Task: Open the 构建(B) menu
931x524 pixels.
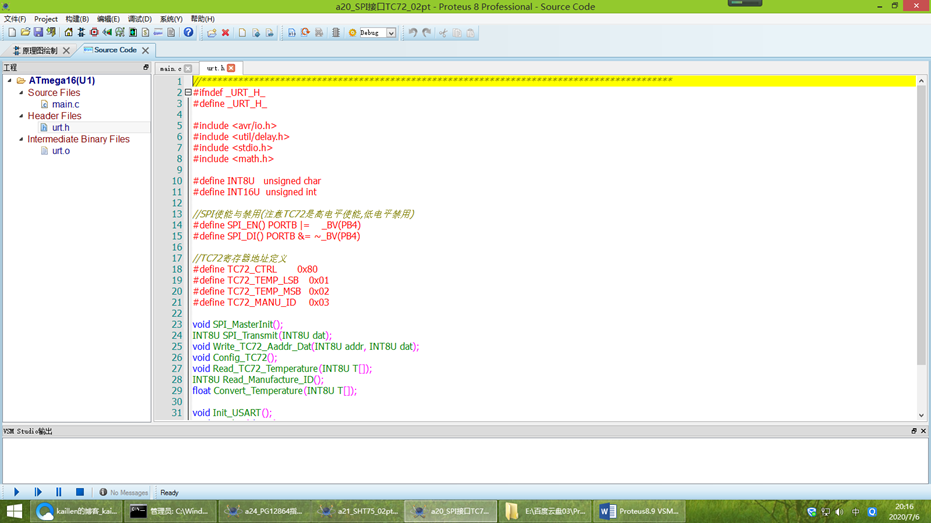Action: click(77, 19)
